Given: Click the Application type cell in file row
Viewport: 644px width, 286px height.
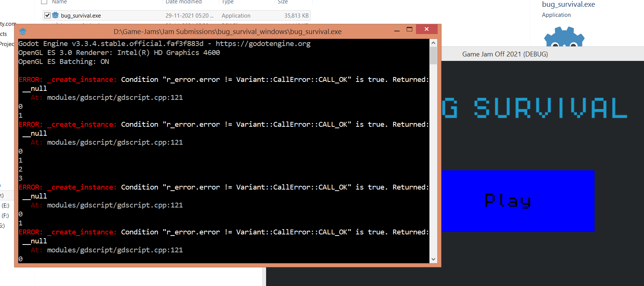Looking at the screenshot, I should 236,16.
